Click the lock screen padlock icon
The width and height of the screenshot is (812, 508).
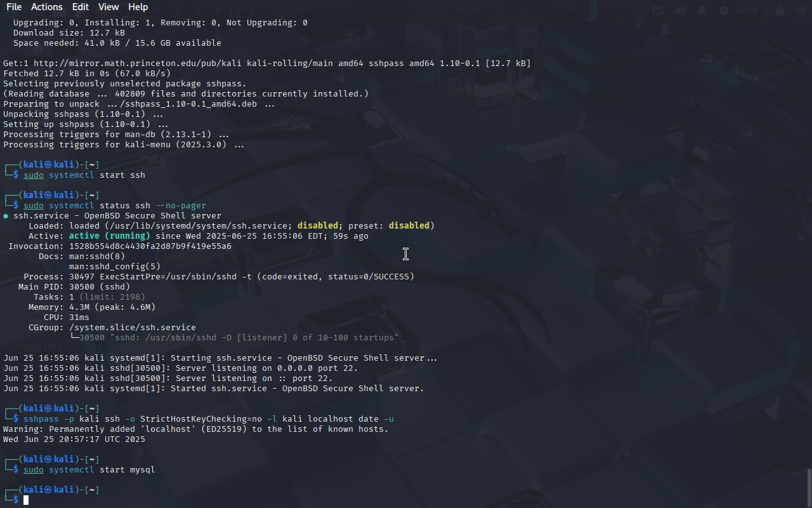(x=780, y=11)
